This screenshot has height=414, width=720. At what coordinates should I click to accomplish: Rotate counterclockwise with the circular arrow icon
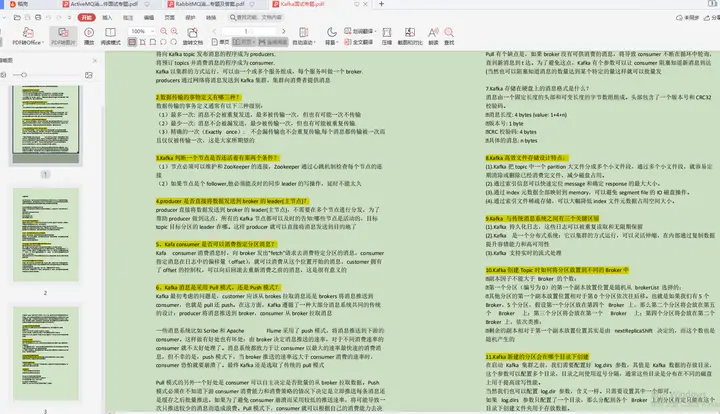click(163, 42)
